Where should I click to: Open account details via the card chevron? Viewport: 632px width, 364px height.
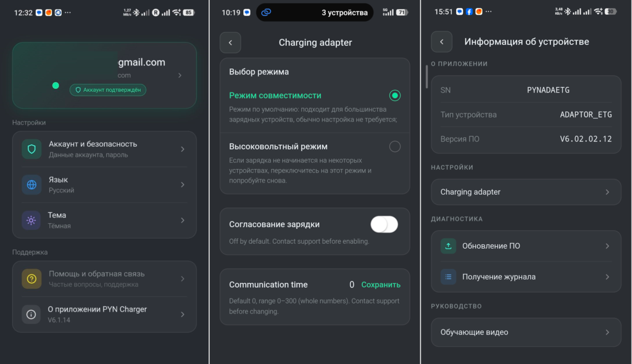(x=180, y=75)
